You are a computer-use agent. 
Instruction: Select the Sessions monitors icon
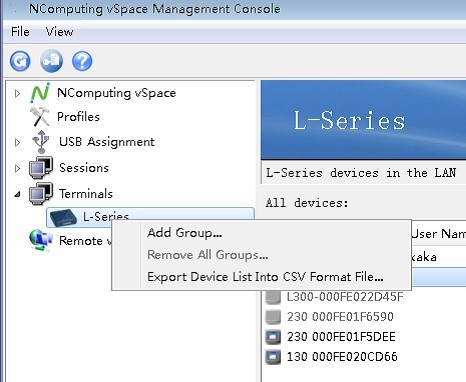tap(41, 167)
